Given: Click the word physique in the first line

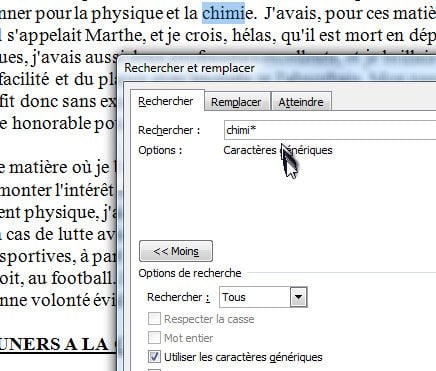Looking at the screenshot, I should coord(127,14).
